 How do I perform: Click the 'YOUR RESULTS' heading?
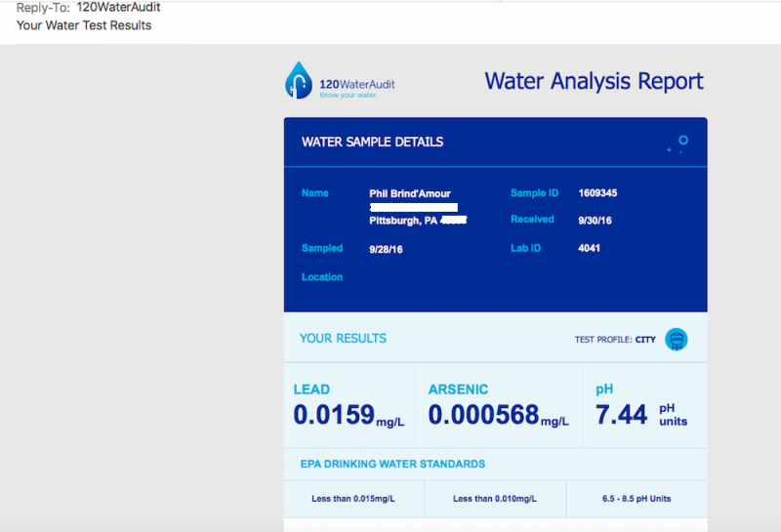343,338
